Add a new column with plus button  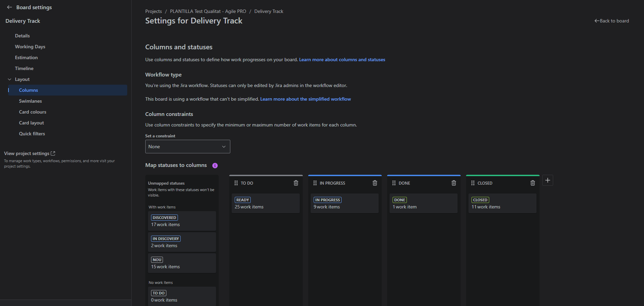(547, 180)
